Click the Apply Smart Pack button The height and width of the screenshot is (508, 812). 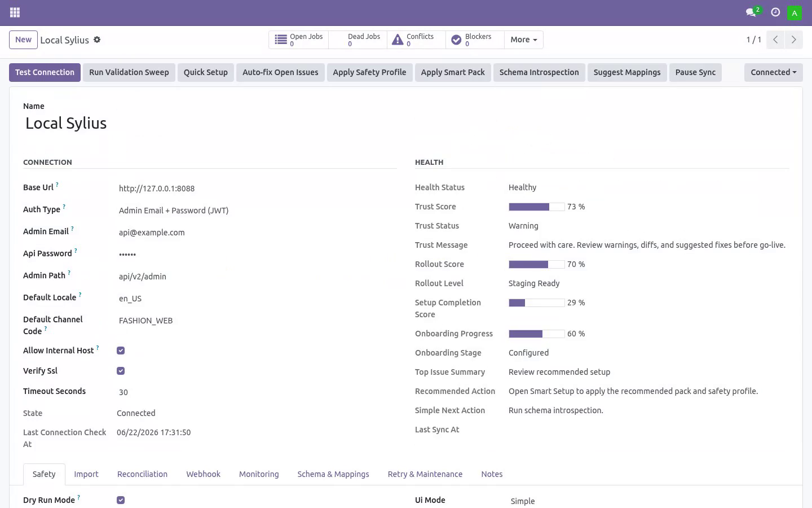pos(453,72)
